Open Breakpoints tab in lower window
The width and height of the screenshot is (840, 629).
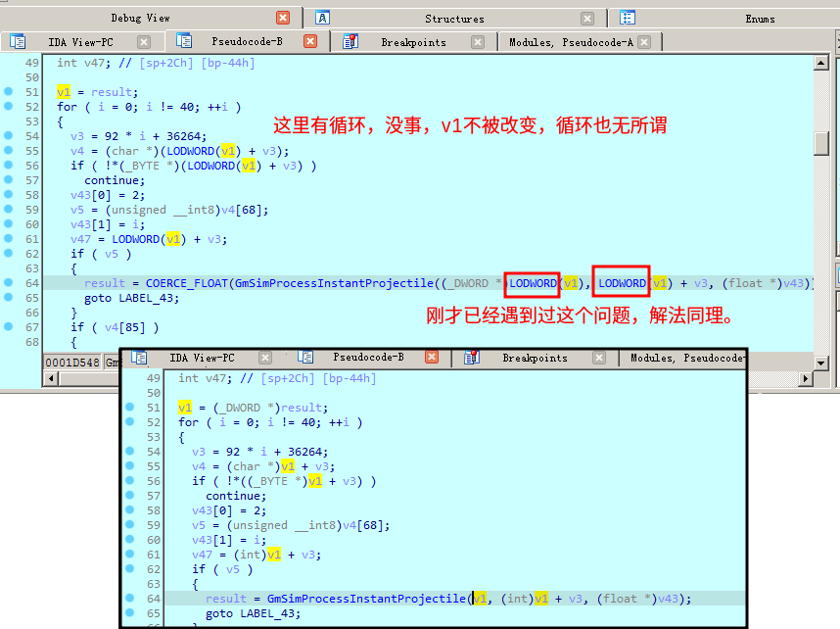535,359
